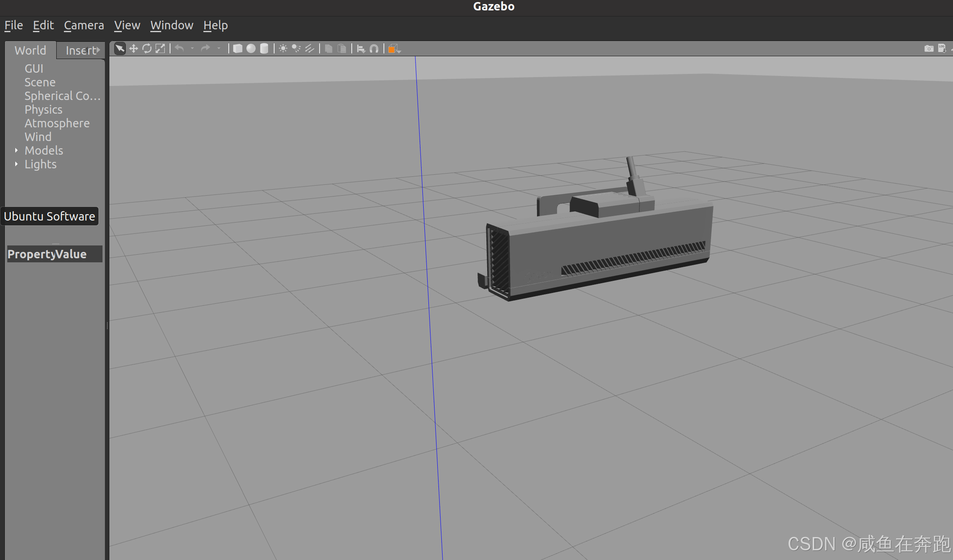Activate selection arrow mode
This screenshot has height=560, width=953.
(120, 49)
